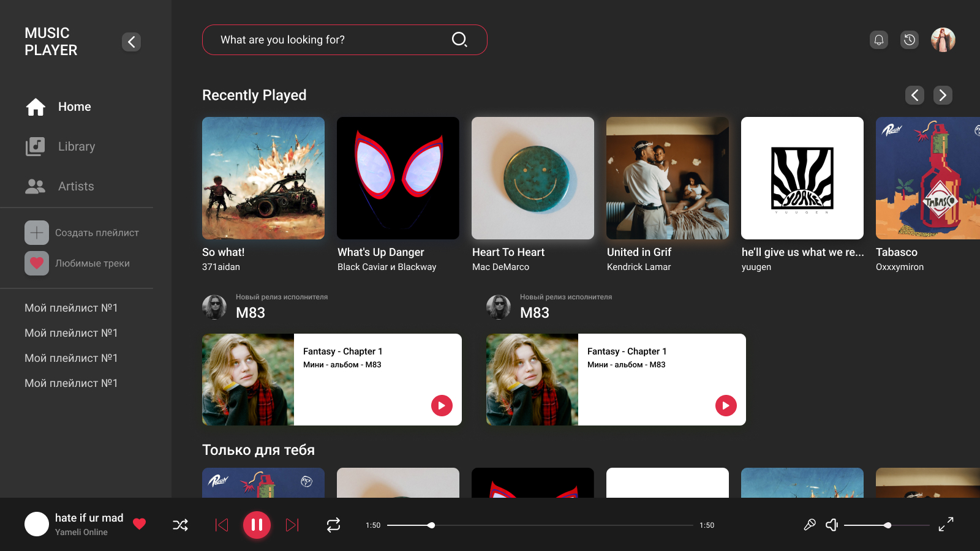Open What's Up Danger cover art

398,178
